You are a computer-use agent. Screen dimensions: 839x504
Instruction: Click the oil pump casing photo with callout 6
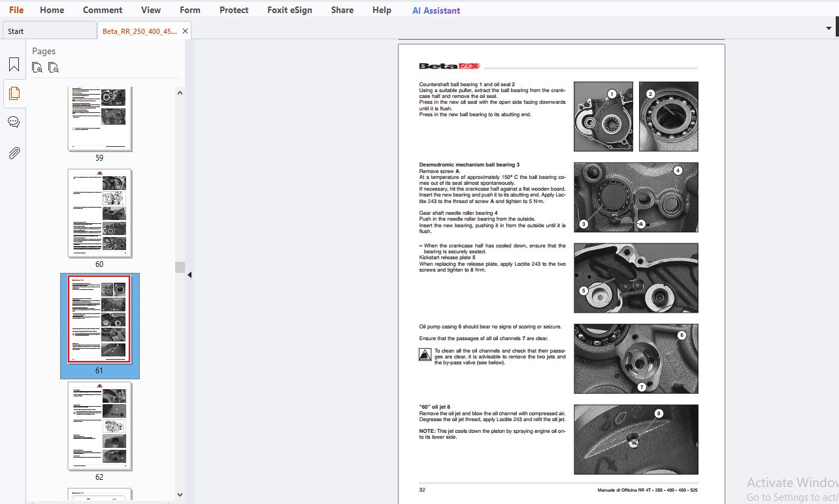tap(636, 358)
